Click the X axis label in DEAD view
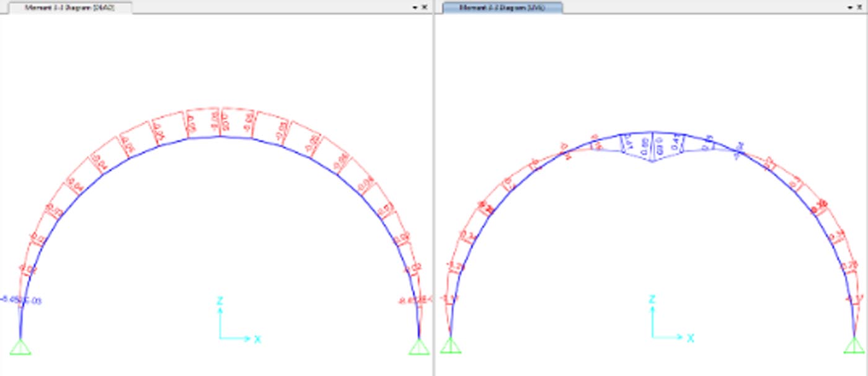The height and width of the screenshot is (376, 868). [257, 339]
